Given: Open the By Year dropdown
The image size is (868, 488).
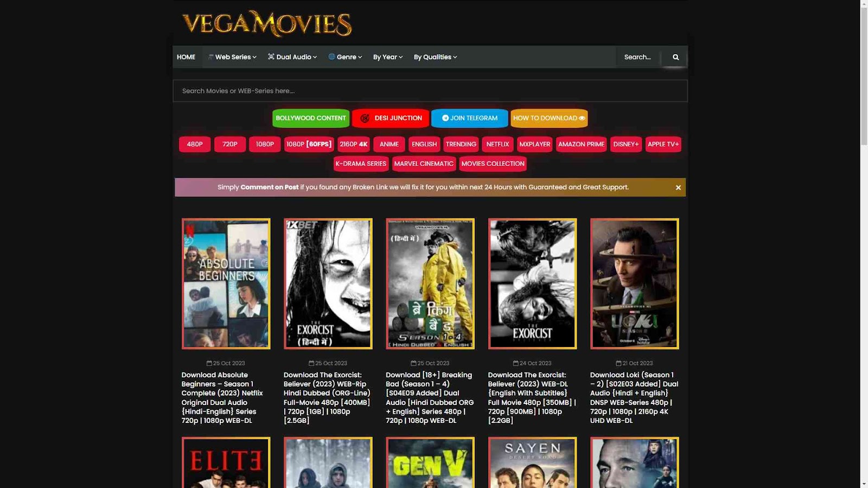Looking at the screenshot, I should (388, 57).
